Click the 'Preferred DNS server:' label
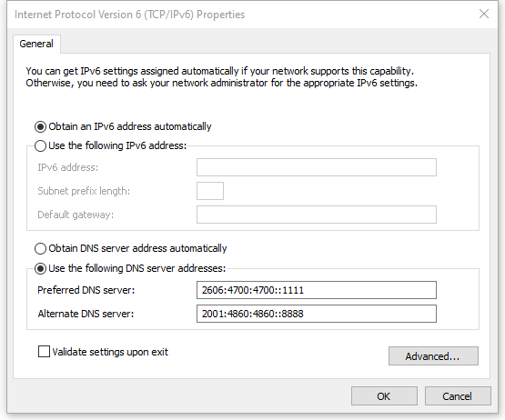This screenshot has width=505, height=420. (x=86, y=290)
